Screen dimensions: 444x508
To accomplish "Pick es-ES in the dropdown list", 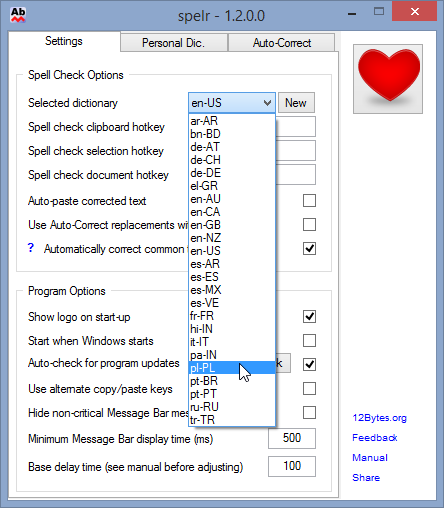I will point(232,277).
